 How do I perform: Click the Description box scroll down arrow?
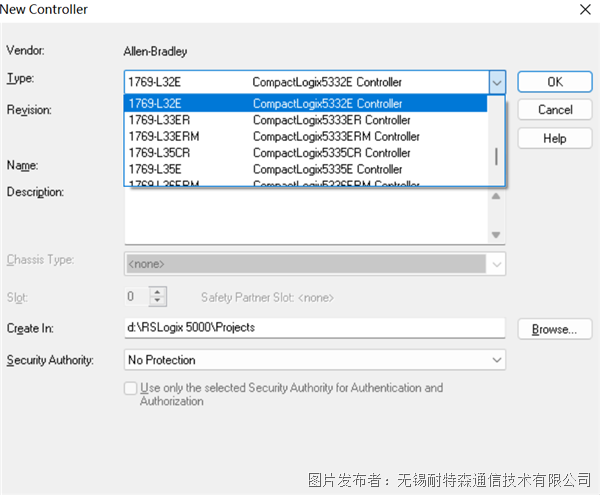(496, 234)
